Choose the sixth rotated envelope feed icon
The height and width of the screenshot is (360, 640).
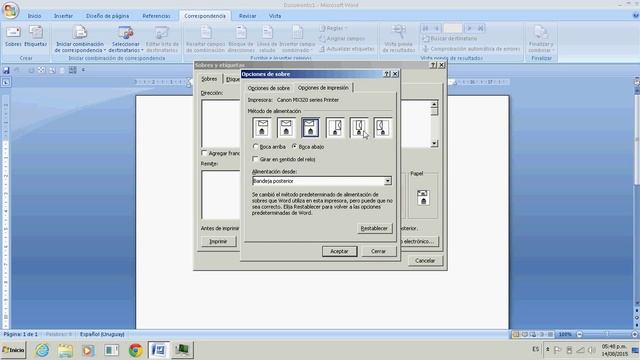point(383,128)
